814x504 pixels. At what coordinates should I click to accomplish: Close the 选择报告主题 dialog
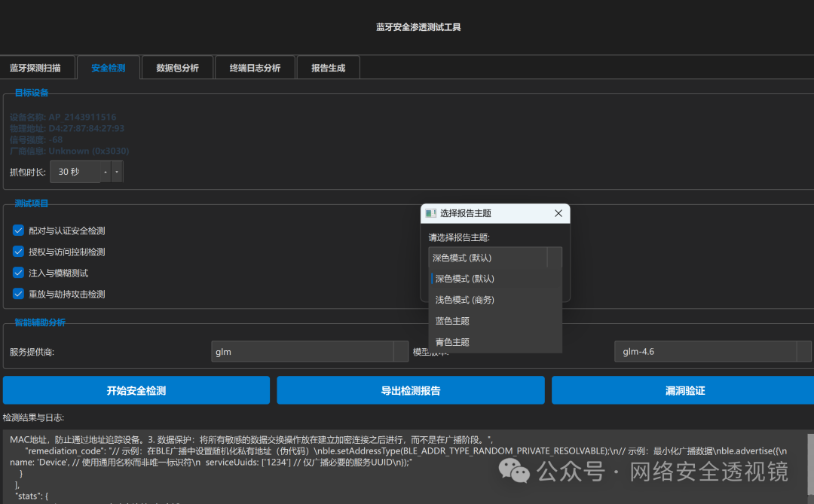(x=558, y=213)
